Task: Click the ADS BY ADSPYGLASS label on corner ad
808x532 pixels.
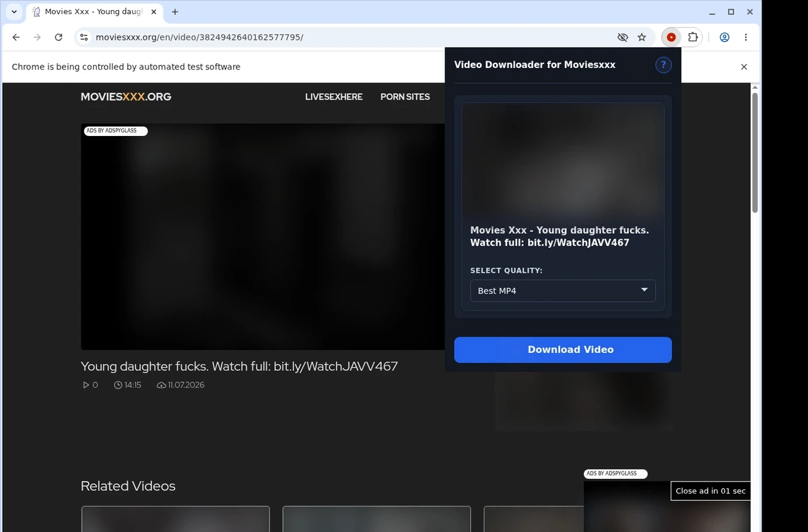Action: click(615, 473)
